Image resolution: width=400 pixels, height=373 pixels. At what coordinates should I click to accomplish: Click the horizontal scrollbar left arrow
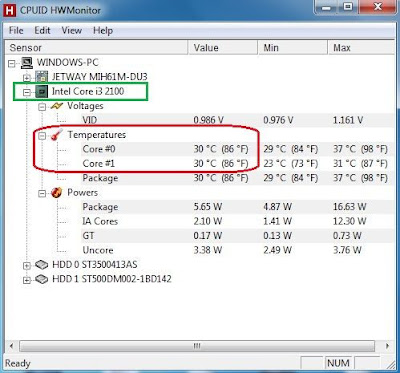pos(11,346)
